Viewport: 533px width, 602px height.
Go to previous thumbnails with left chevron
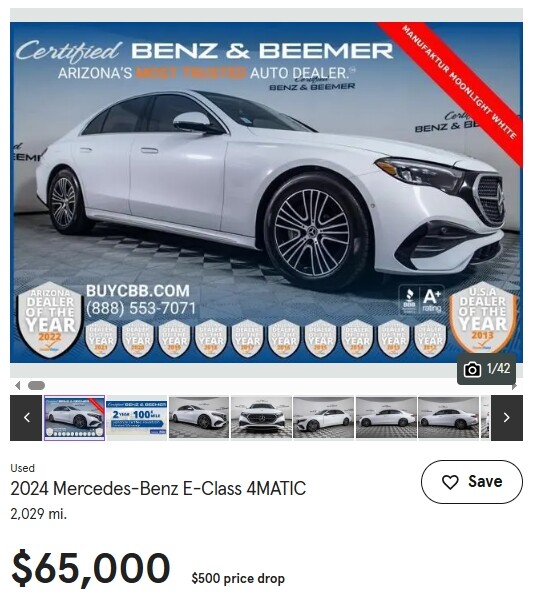pos(26,418)
